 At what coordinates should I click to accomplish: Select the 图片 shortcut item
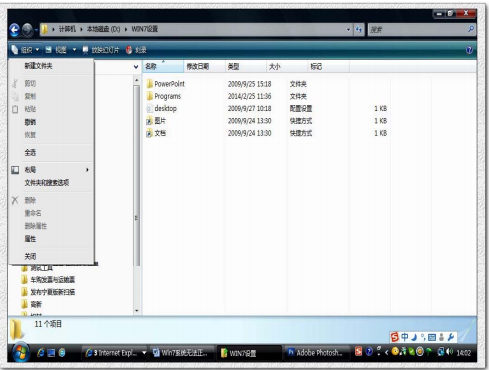(156, 121)
